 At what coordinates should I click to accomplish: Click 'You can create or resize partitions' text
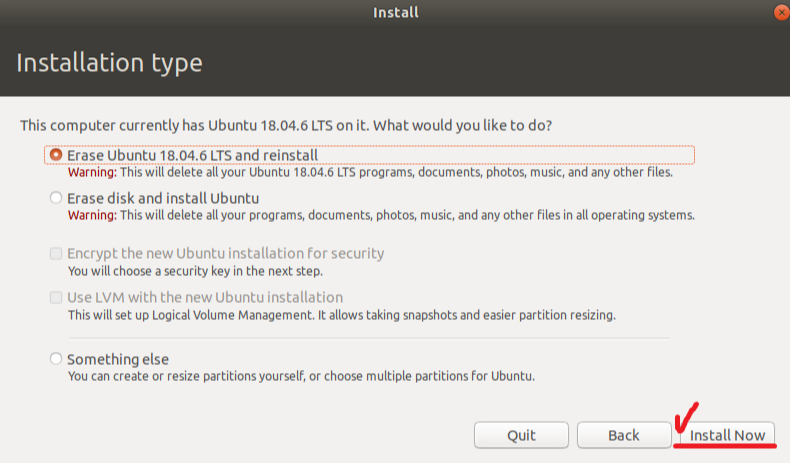point(301,376)
